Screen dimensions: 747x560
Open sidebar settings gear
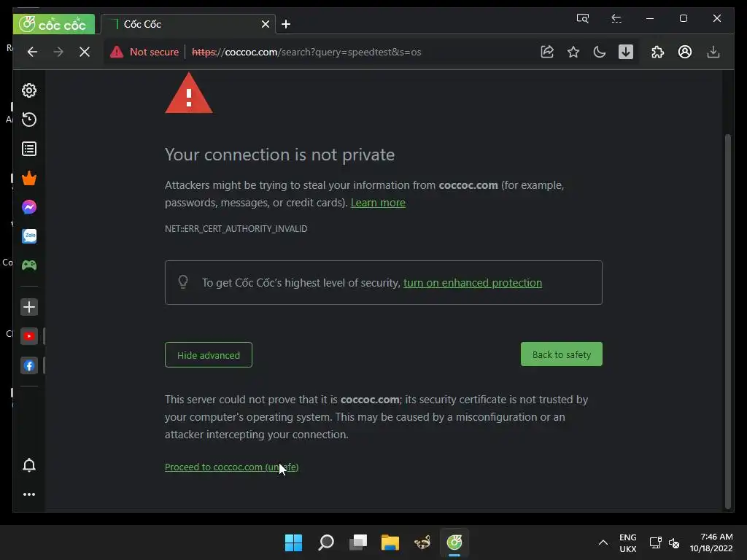tap(29, 90)
